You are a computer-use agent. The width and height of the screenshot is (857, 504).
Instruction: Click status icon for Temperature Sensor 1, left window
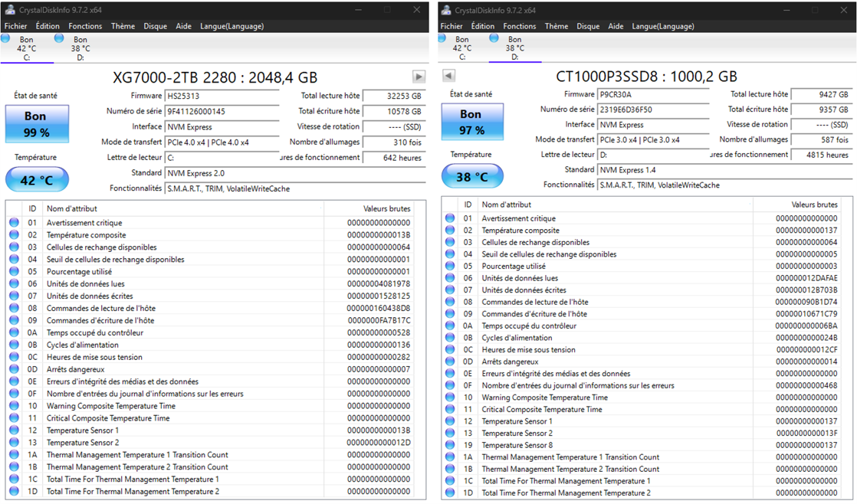[15, 430]
